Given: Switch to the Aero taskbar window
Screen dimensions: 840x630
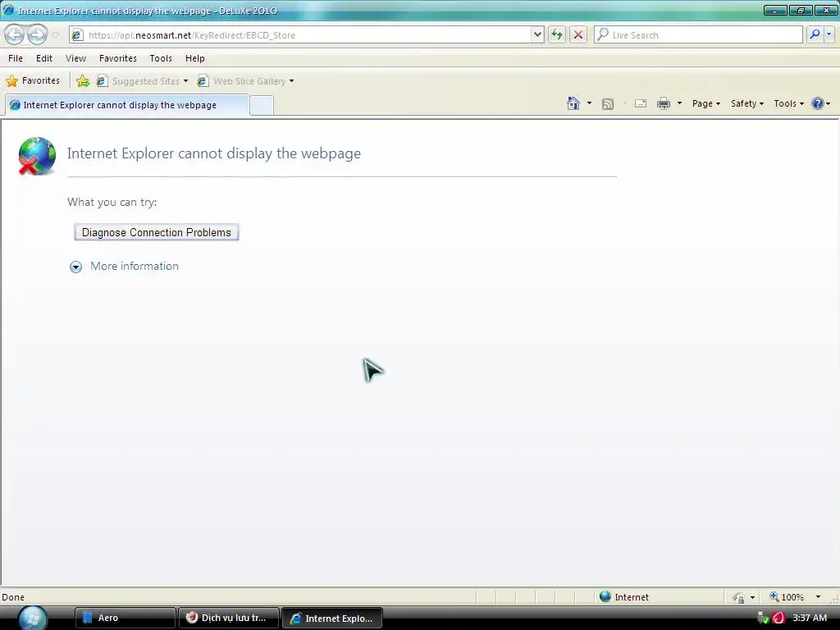Looking at the screenshot, I should click(125, 619).
